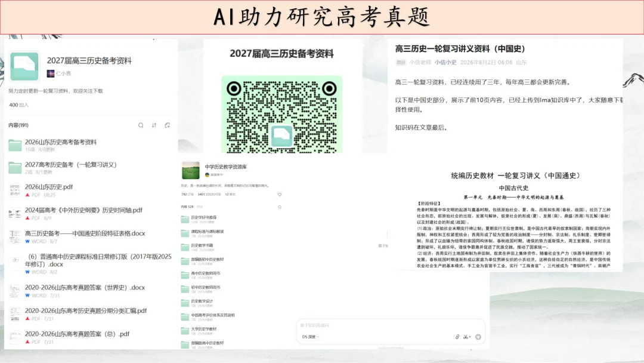Open 2020-2026山东高考真题答案（总）.pdf

[x=77, y=334]
